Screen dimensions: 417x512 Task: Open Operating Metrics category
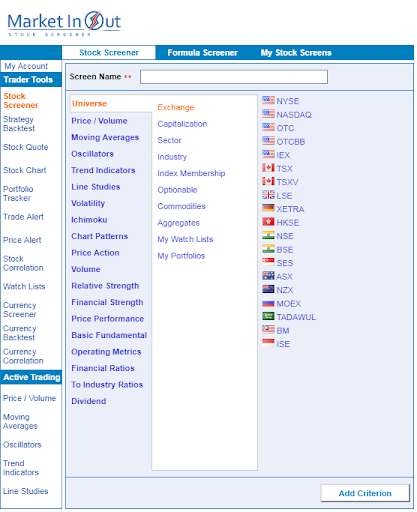(106, 352)
